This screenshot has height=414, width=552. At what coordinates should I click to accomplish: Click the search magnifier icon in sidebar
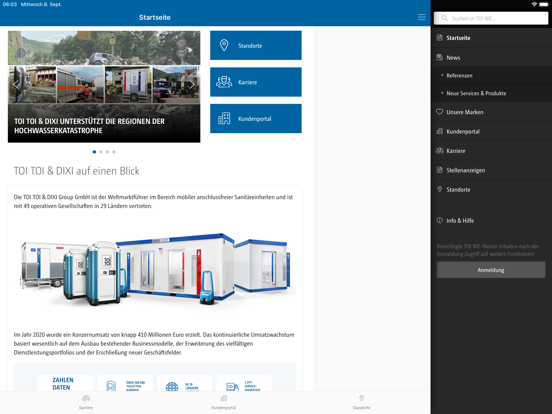445,18
